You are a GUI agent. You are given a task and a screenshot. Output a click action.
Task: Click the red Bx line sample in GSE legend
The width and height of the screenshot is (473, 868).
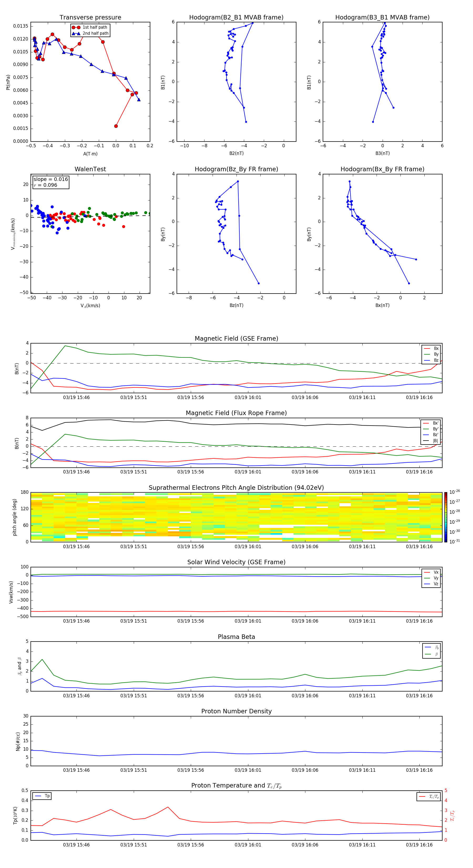click(426, 349)
